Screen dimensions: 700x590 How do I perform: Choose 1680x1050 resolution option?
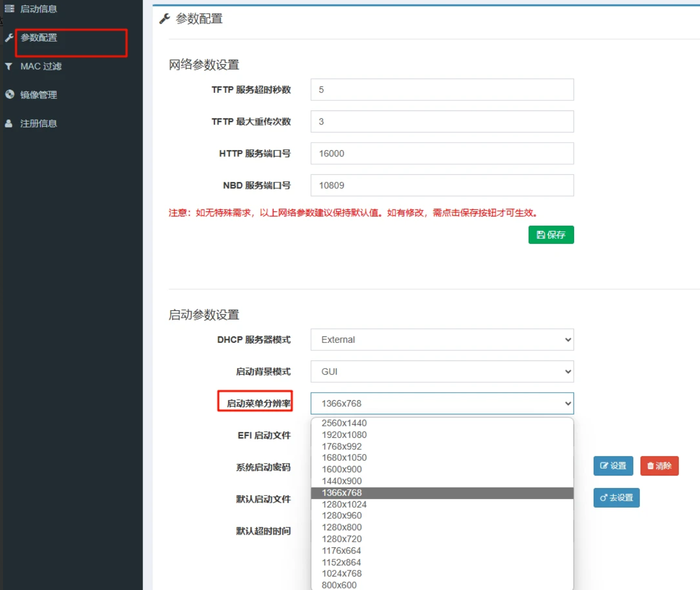tap(442, 458)
